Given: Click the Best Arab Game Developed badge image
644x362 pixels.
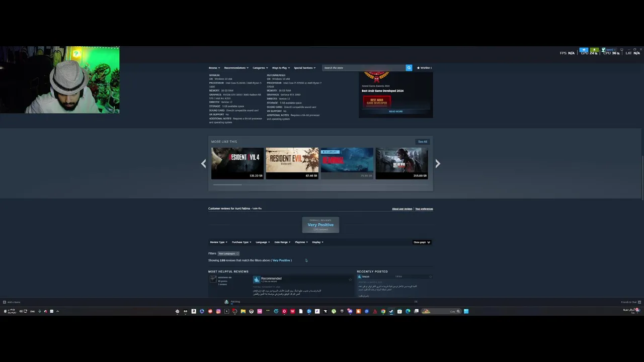Looking at the screenshot, I should click(376, 101).
